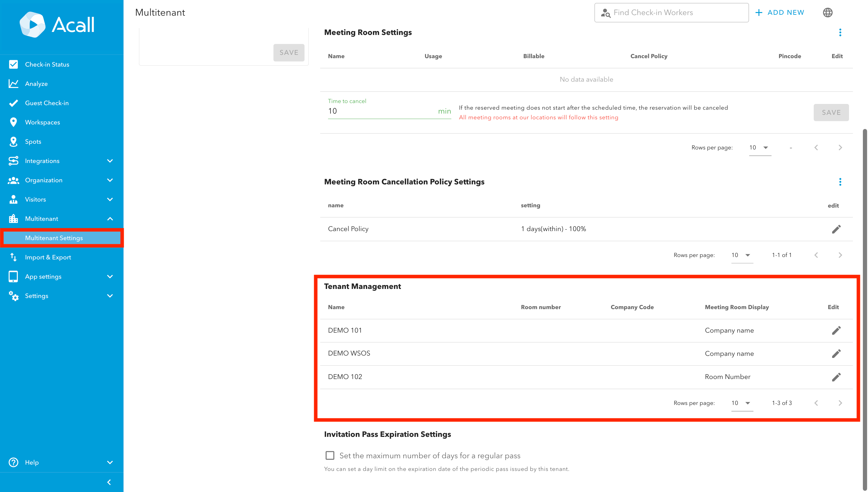868x492 pixels.
Task: Click the ADD NEW button
Action: 780,12
